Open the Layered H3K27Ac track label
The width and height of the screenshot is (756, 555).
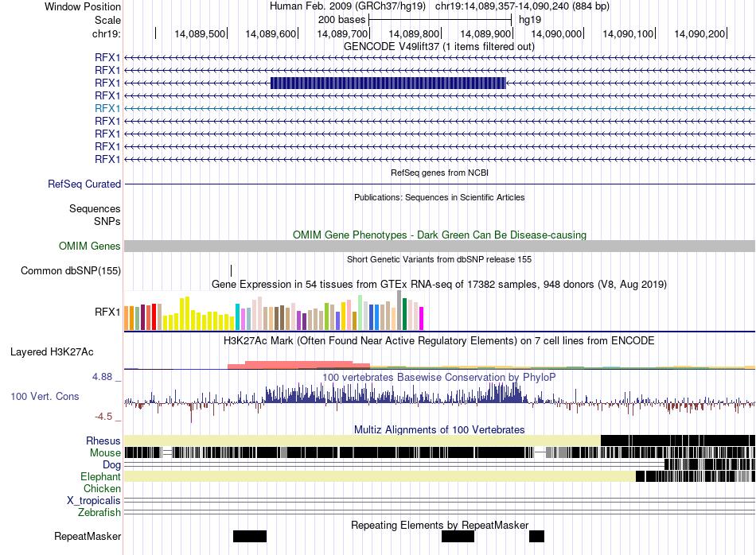tap(52, 352)
